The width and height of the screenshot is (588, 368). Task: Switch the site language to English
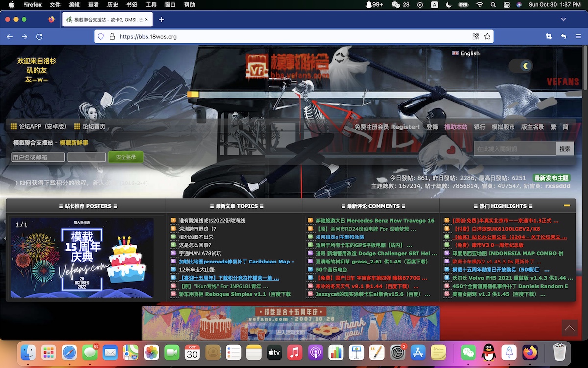click(466, 53)
